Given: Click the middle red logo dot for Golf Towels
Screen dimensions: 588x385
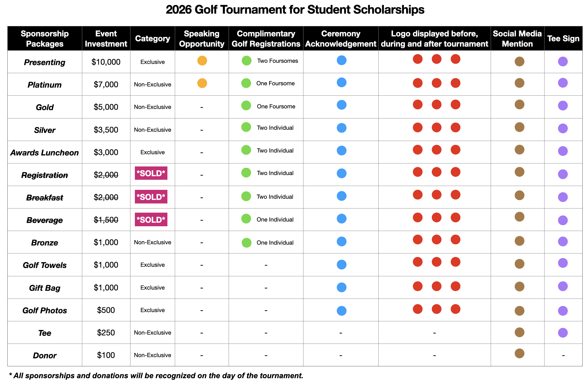Looking at the screenshot, I should tap(436, 262).
